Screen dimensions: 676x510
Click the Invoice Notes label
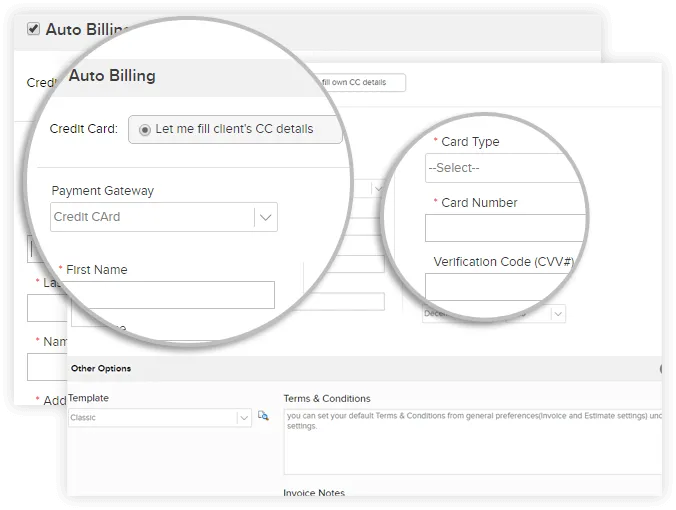coord(314,492)
